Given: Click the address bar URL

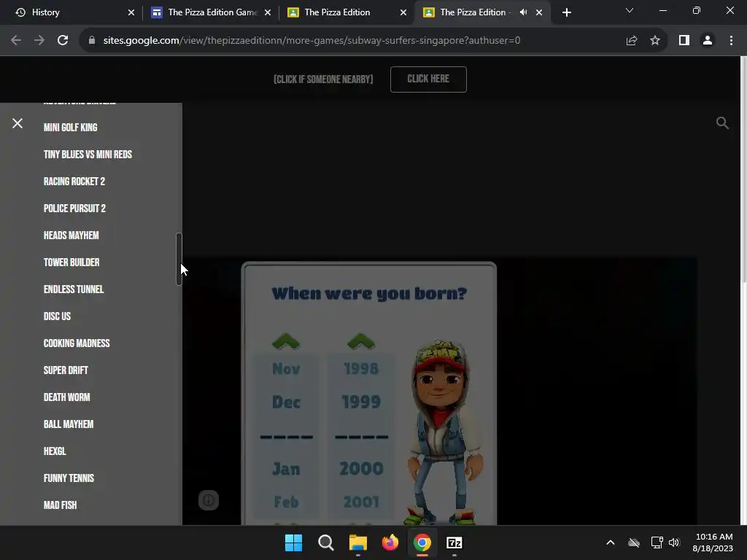Looking at the screenshot, I should click(x=311, y=41).
